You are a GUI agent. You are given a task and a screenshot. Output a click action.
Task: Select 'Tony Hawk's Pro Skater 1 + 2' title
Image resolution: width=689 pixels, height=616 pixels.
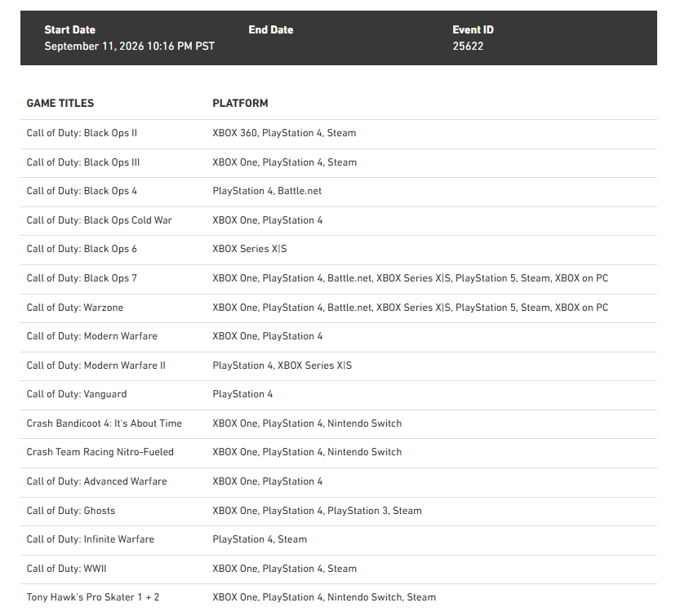pyautogui.click(x=93, y=597)
